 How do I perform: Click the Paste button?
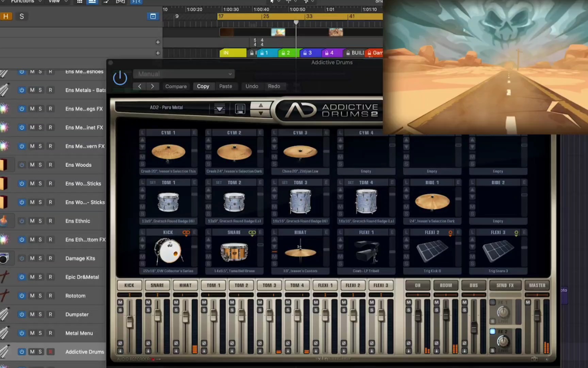point(226,87)
